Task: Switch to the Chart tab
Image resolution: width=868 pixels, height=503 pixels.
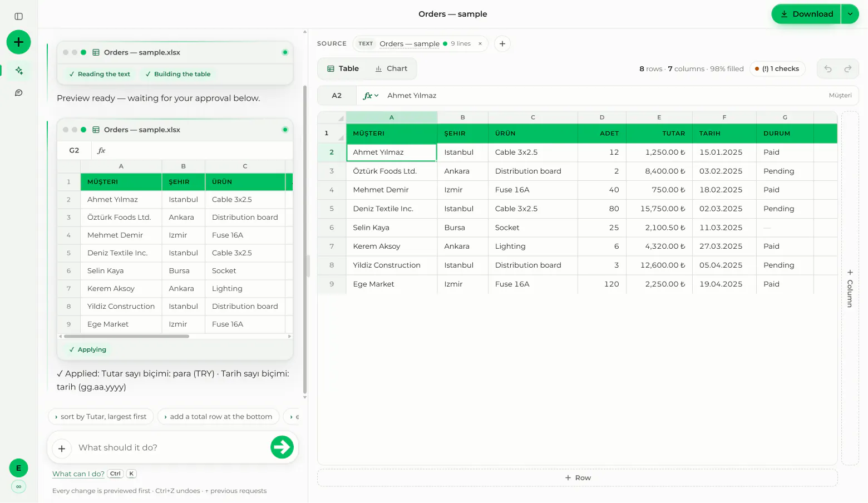Action: pos(391,68)
